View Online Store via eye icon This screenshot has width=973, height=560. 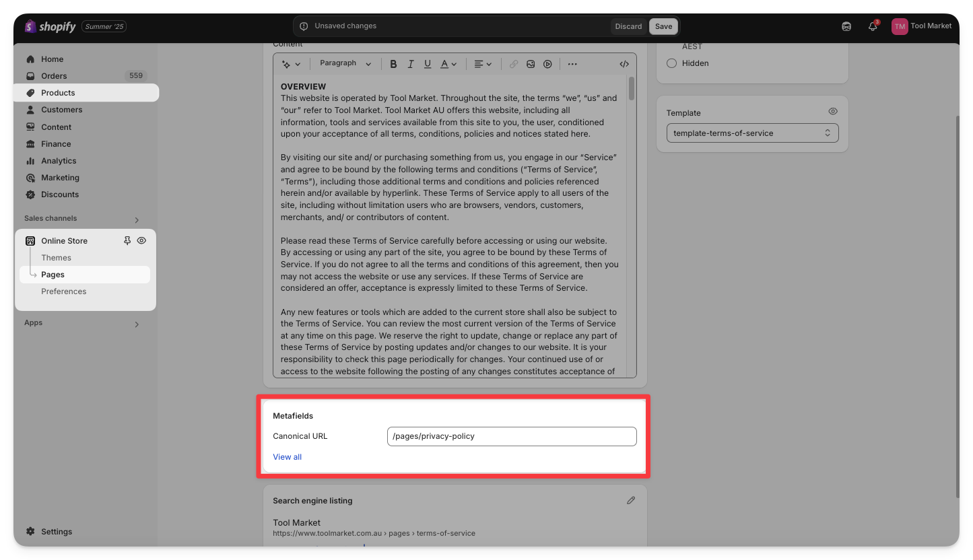click(141, 240)
